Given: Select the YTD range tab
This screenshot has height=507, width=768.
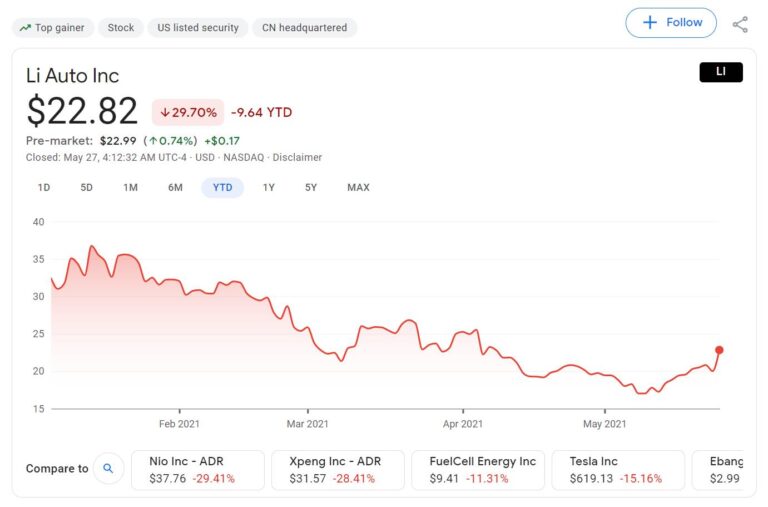Looking at the screenshot, I should (x=222, y=187).
